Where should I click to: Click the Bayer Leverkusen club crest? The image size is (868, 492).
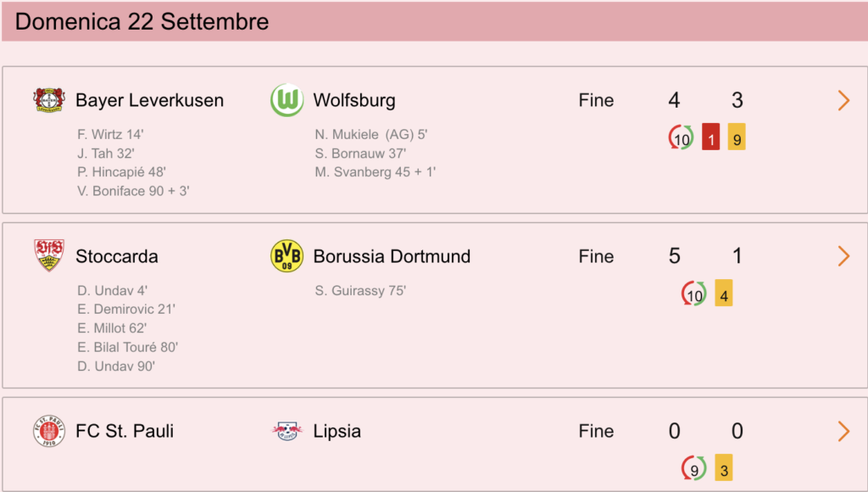48,100
